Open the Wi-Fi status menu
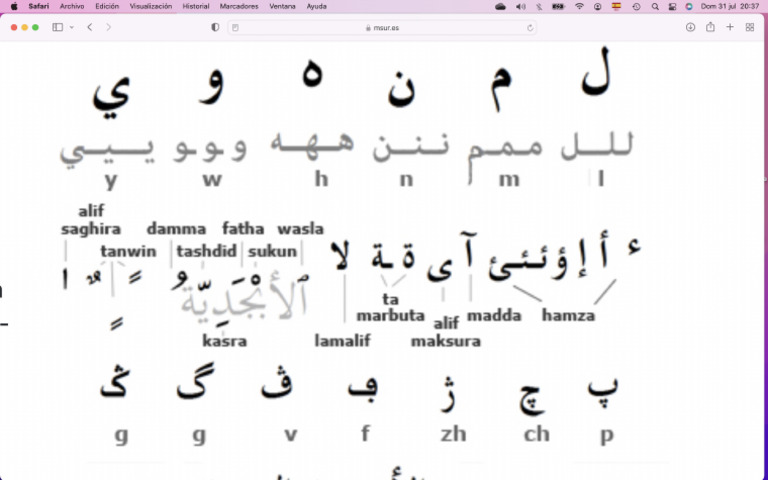 579,6
